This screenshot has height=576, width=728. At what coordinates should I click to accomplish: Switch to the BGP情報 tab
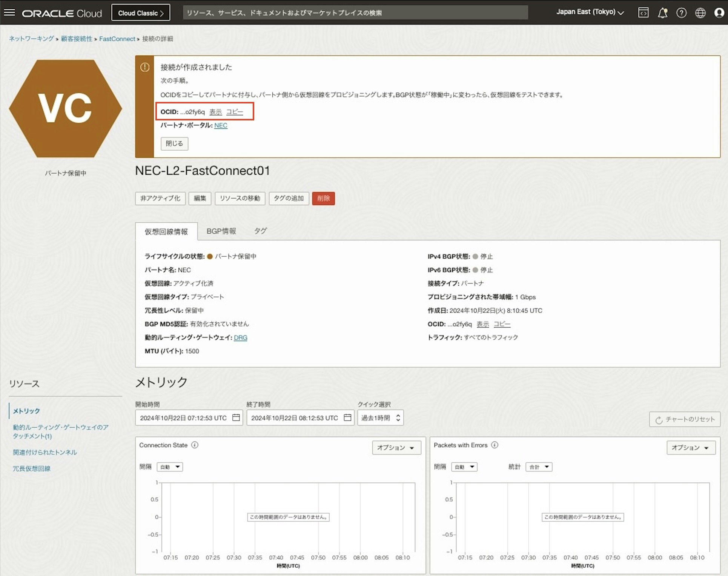click(221, 231)
